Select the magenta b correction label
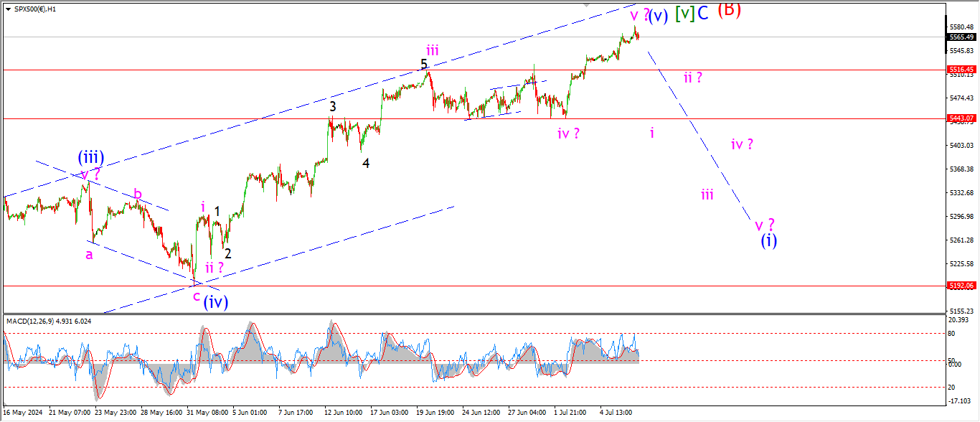 point(138,194)
